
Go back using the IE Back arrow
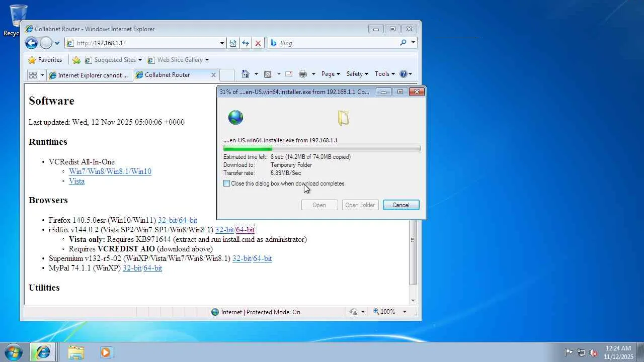(x=31, y=43)
